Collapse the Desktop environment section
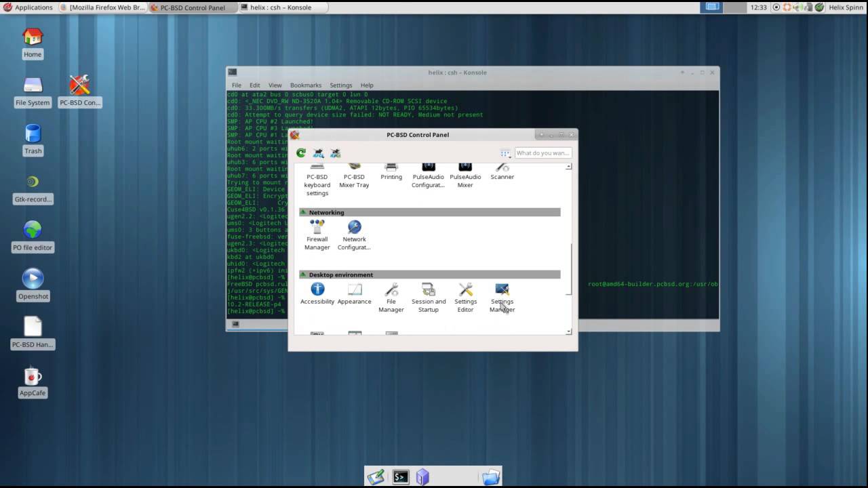Screen dimensions: 868x488 coord(304,274)
